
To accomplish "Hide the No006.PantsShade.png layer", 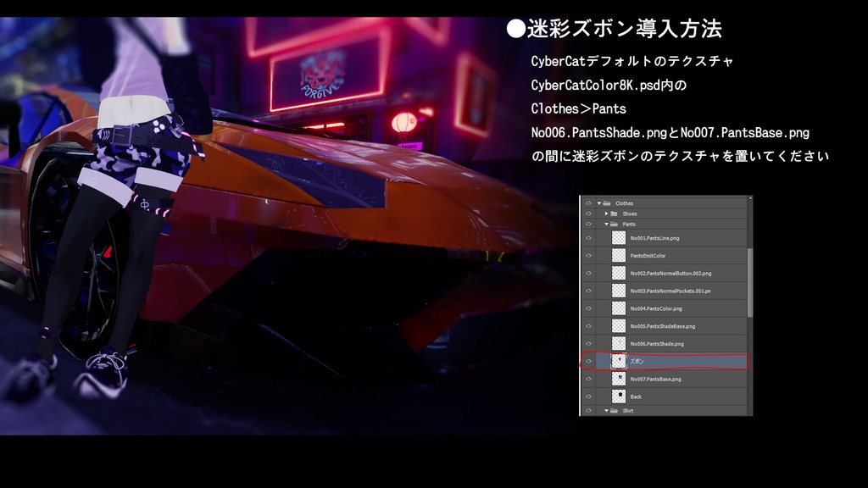I will tap(589, 343).
